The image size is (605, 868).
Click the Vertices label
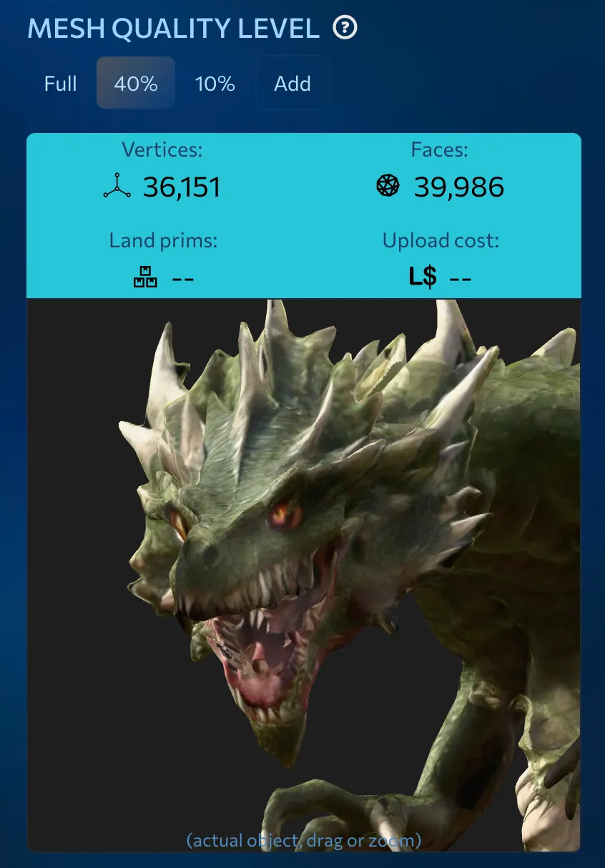click(x=162, y=149)
